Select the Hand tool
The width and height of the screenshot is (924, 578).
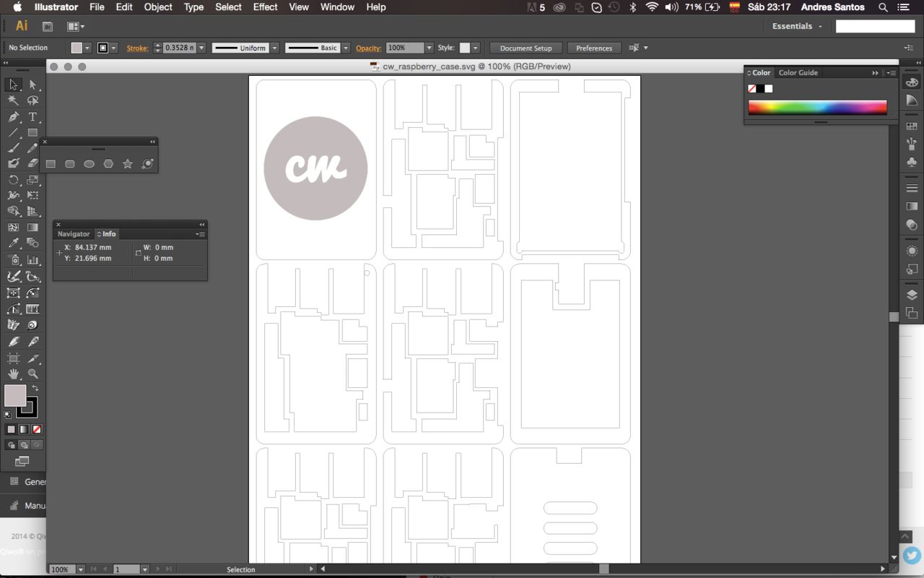pos(13,374)
